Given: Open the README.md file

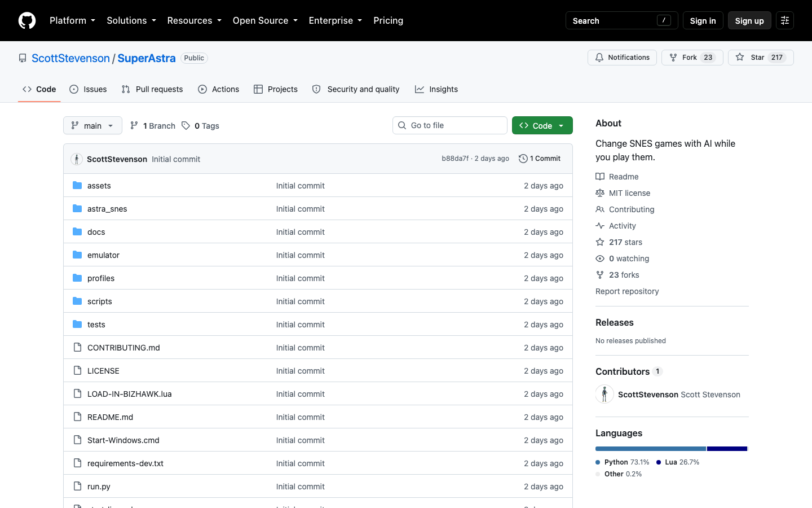Looking at the screenshot, I should pyautogui.click(x=110, y=417).
